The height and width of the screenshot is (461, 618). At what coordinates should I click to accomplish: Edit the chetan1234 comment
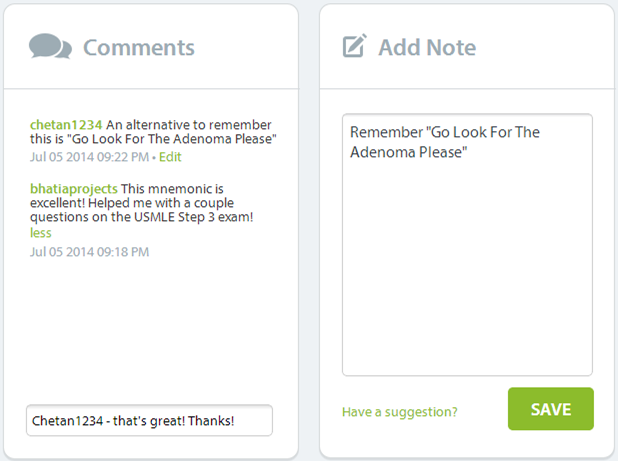[x=170, y=157]
